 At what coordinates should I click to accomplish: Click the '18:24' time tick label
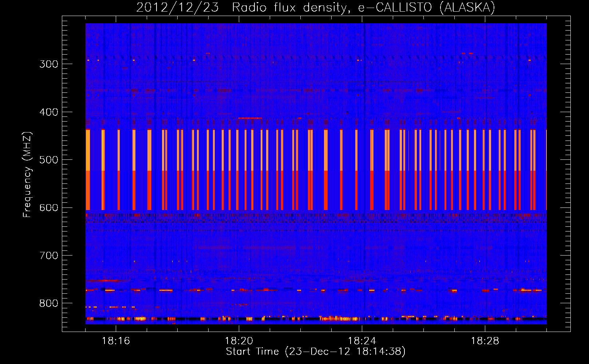coord(362,341)
